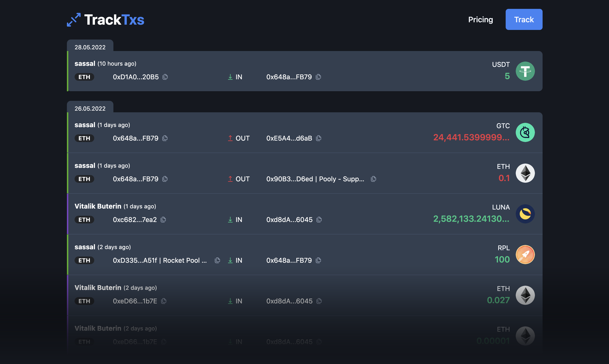
Task: Click ETH chain badge in LUNA row
Action: pos(84,220)
